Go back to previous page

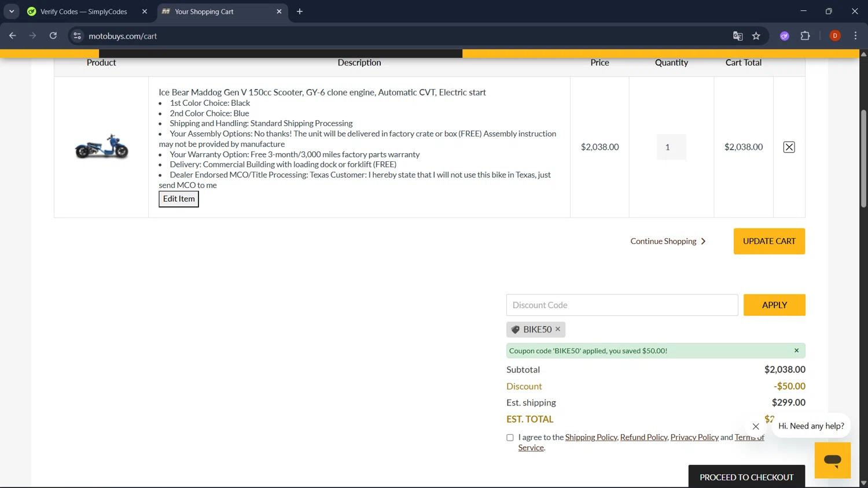pyautogui.click(x=13, y=36)
